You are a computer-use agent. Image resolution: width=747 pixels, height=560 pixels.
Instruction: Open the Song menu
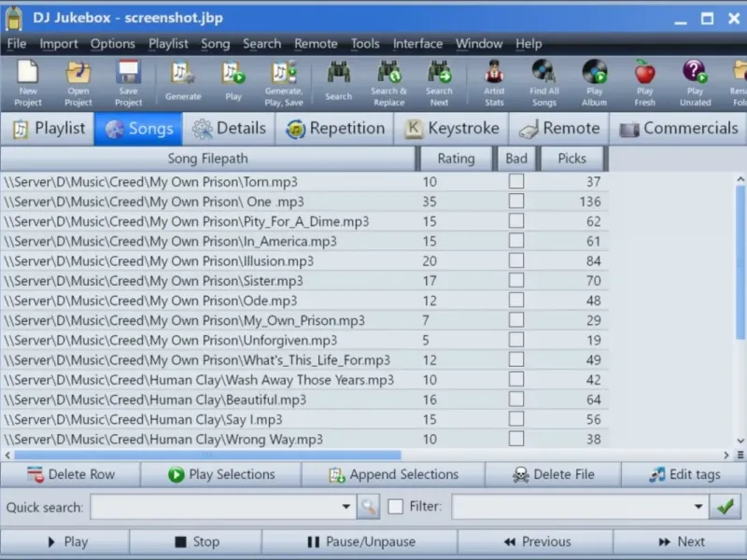pos(216,44)
